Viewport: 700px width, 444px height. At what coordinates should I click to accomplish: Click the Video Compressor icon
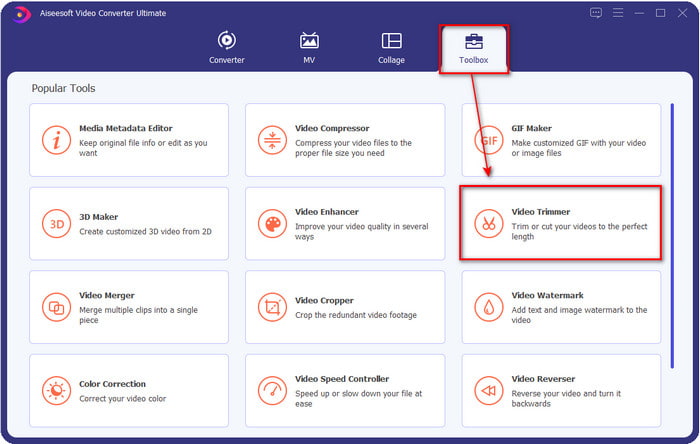272,140
